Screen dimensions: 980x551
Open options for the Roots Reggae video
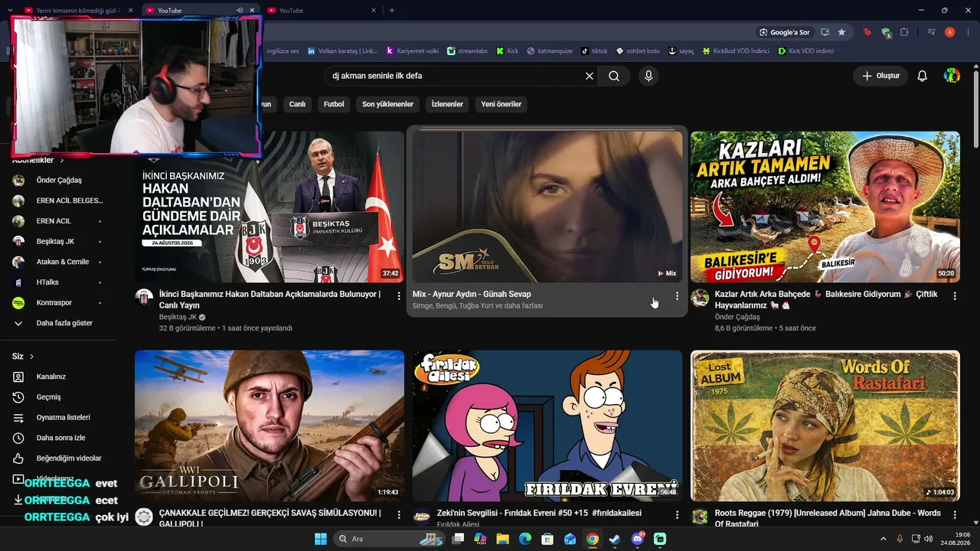click(x=955, y=515)
